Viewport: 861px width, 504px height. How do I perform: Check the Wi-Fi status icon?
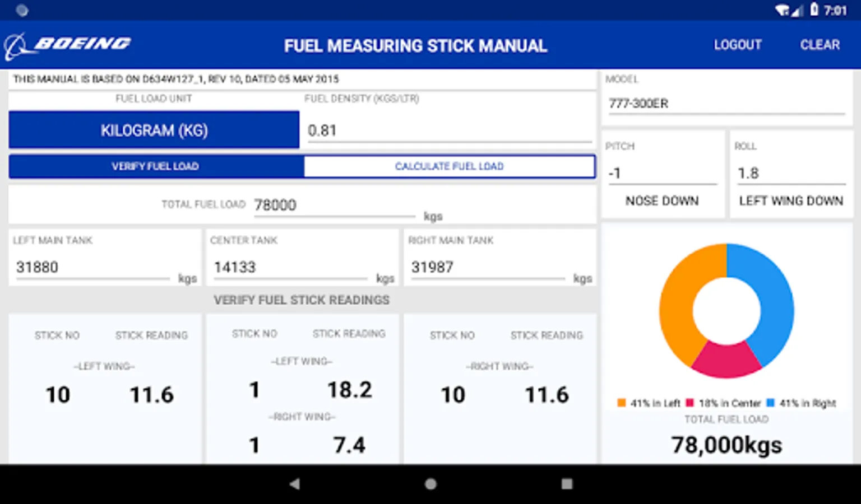782,10
